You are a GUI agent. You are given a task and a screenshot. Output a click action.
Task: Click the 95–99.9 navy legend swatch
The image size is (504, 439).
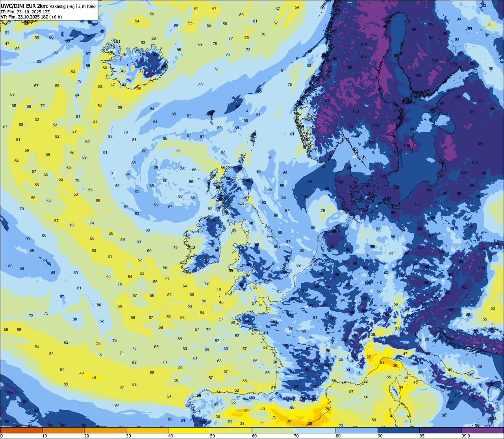tap(441, 430)
